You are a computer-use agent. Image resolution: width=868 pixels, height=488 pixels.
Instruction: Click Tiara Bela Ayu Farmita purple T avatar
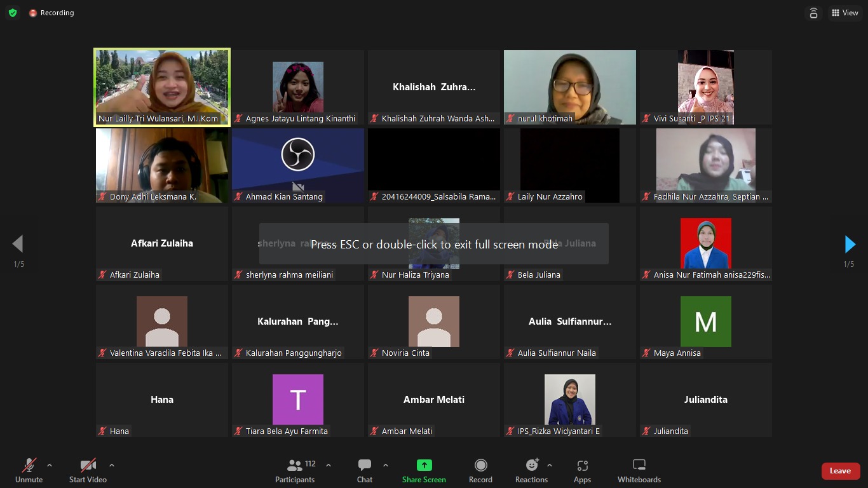pos(298,400)
